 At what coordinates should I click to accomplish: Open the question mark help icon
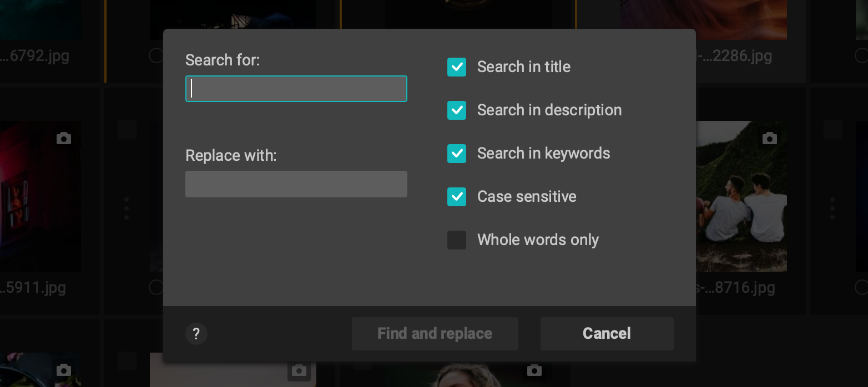click(196, 334)
